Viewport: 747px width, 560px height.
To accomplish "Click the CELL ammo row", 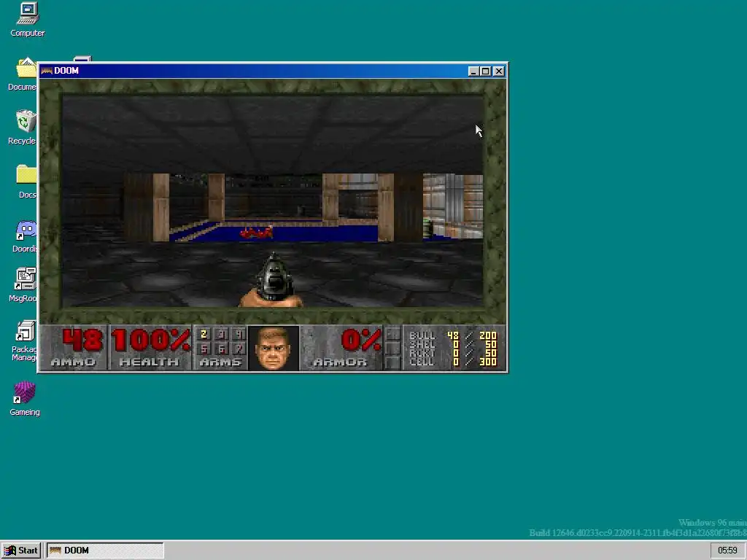I will 452,362.
